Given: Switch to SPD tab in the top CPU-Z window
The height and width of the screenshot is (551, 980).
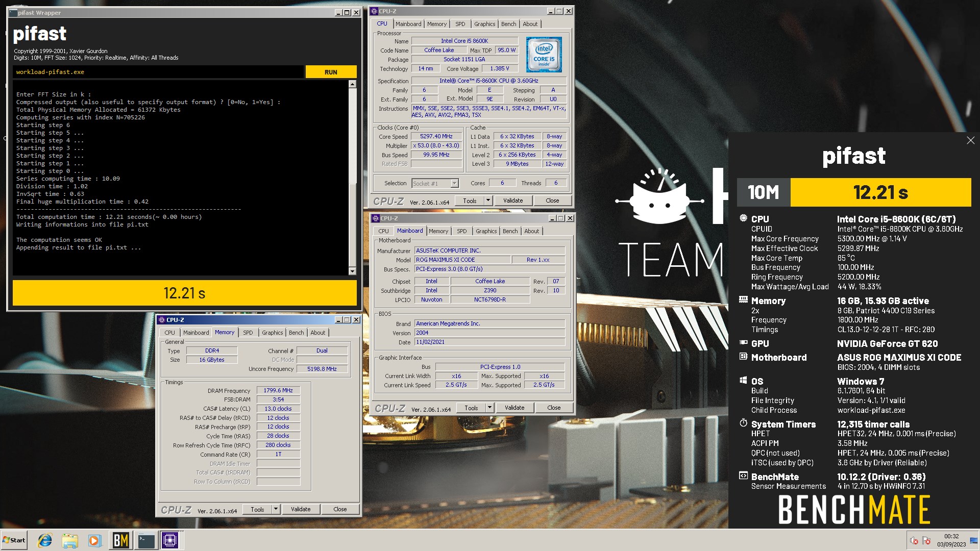Looking at the screenshot, I should (460, 24).
